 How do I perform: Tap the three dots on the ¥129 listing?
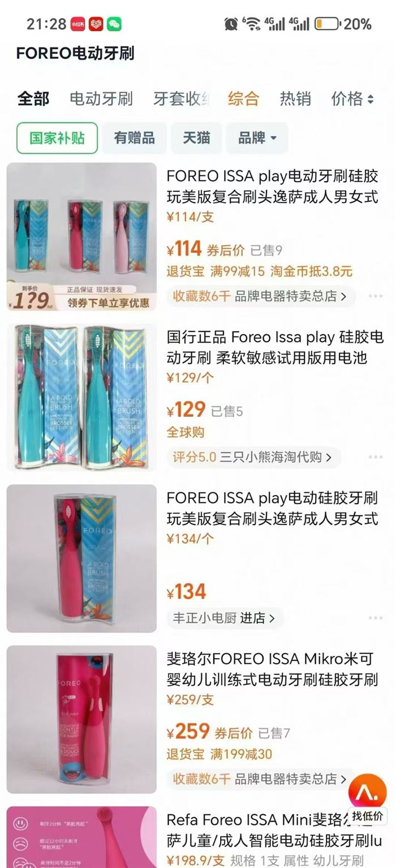pyautogui.click(x=375, y=457)
